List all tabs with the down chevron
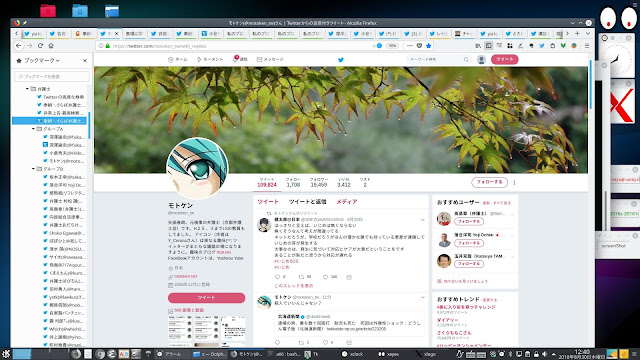The height and width of the screenshot is (360, 640). (x=588, y=33)
